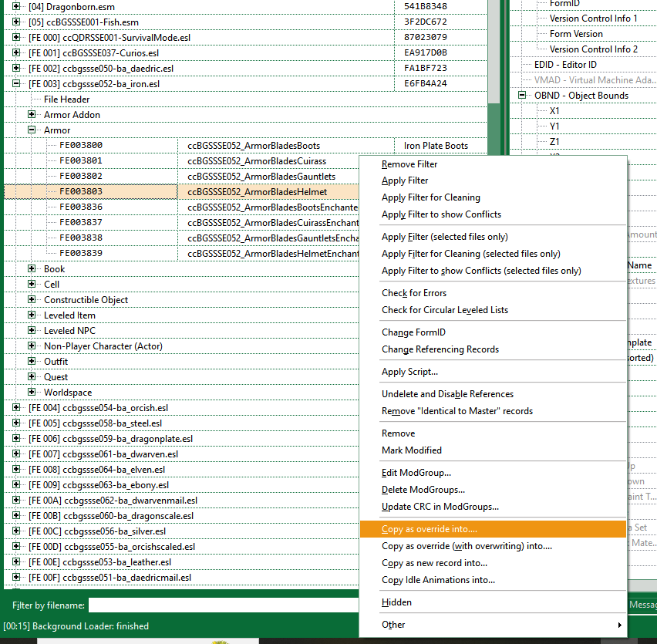Choose Copy Idle Animations into...
The image size is (657, 644).
493,580
